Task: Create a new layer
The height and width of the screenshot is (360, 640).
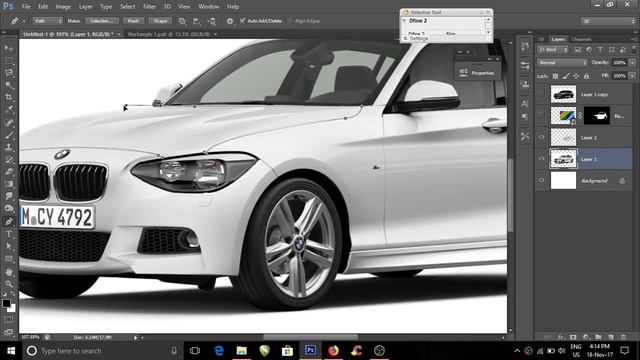Action: 611,337
